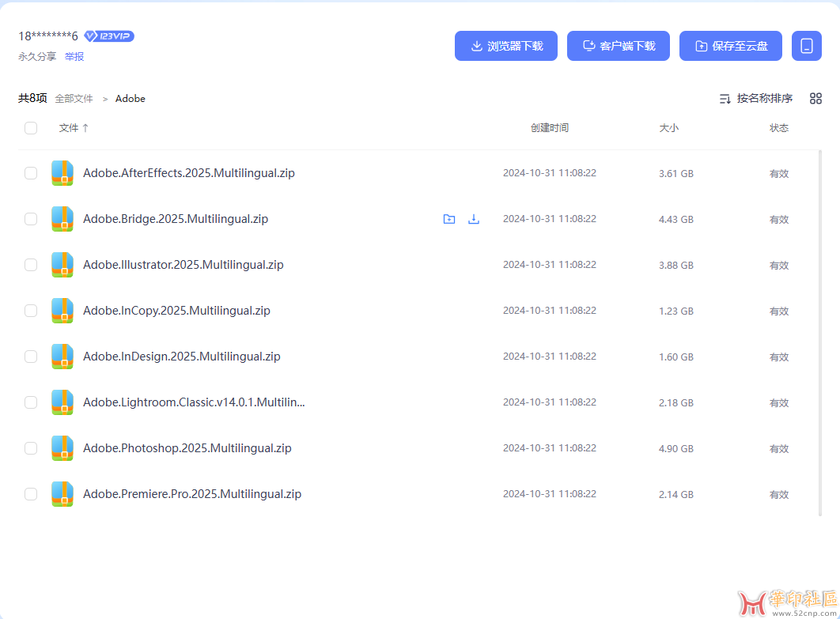
Task: Click the zip icon for Adobe.Lightroom.Classic
Action: click(62, 402)
